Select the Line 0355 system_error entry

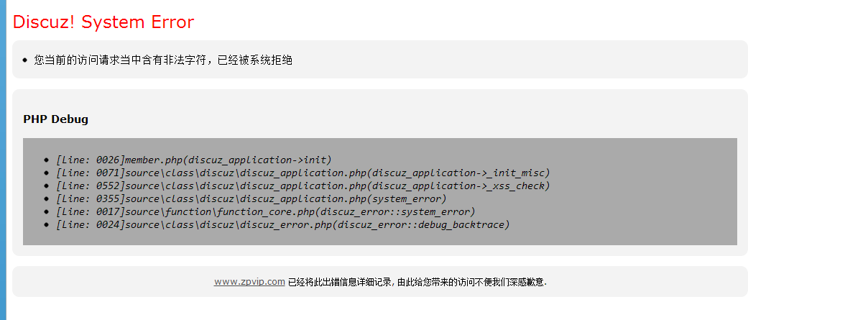(x=251, y=198)
